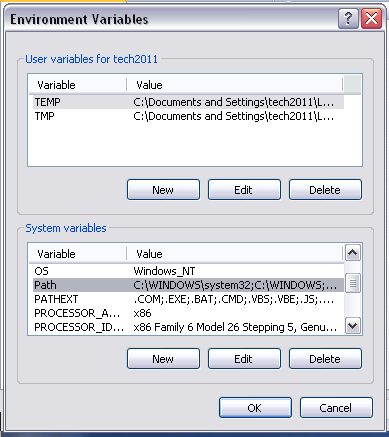Click the .COM;.EXE;.BAT PATHEXT value

click(233, 299)
